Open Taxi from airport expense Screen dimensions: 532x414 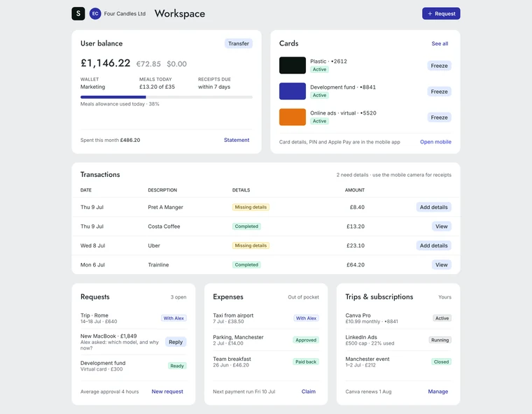[x=266, y=318]
